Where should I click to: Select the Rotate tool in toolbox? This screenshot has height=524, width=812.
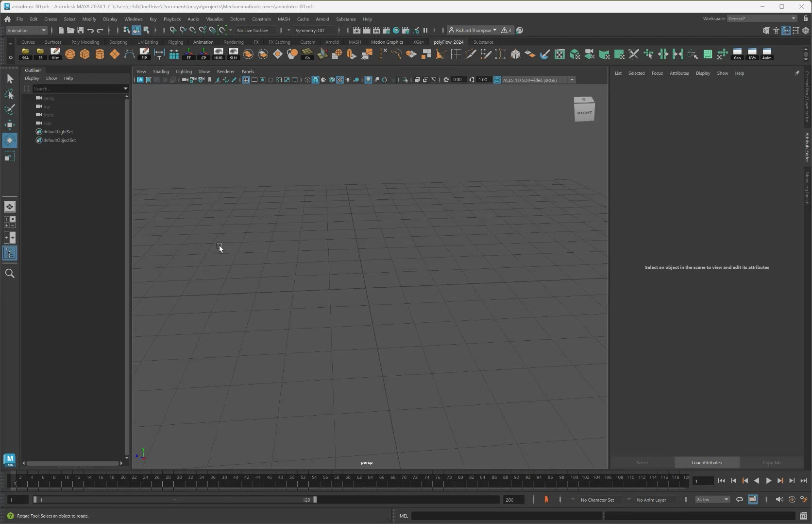pyautogui.click(x=9, y=140)
